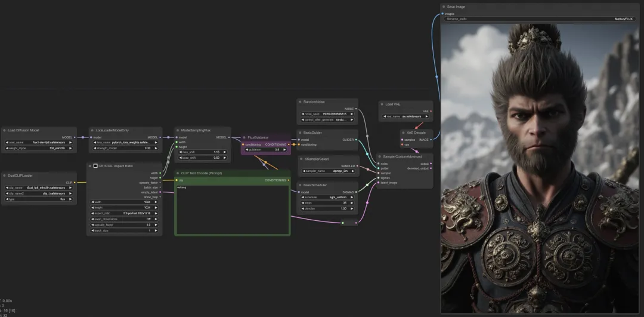Click the NOISE output socket on RandomNoise
This screenshot has width=644, height=317.
pos(356,109)
